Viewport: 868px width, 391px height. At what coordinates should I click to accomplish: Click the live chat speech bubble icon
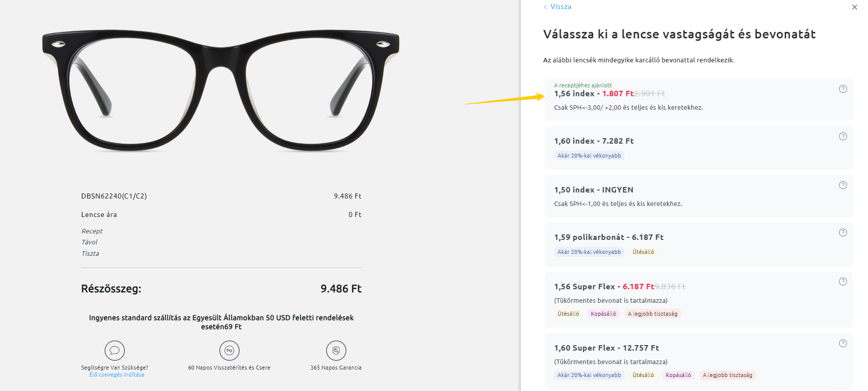coord(114,351)
